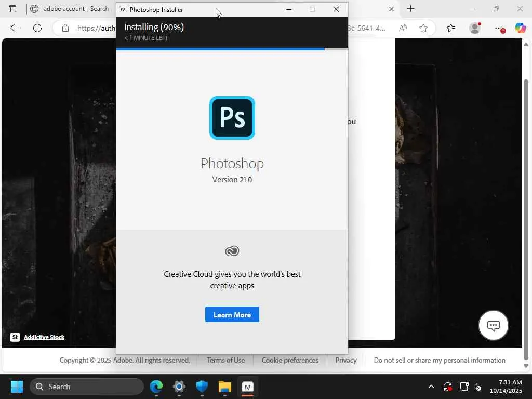Image resolution: width=532 pixels, height=399 pixels.
Task: Open the Copilot sidebar icon
Action: (x=520, y=28)
